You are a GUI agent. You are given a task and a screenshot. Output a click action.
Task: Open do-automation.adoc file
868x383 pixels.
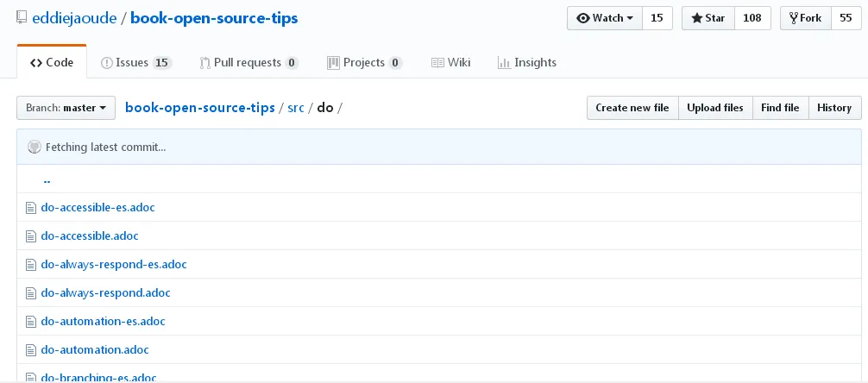pyautogui.click(x=95, y=350)
